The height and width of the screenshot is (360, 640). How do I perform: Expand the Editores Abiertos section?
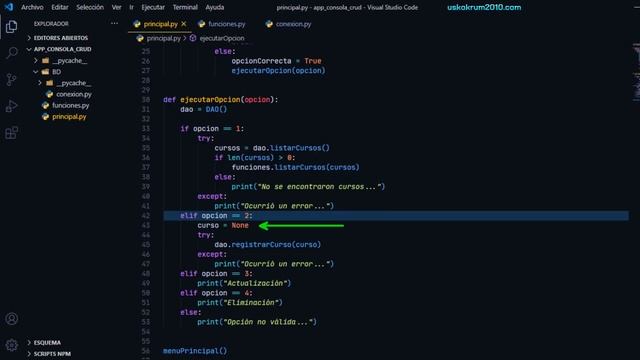click(x=60, y=38)
